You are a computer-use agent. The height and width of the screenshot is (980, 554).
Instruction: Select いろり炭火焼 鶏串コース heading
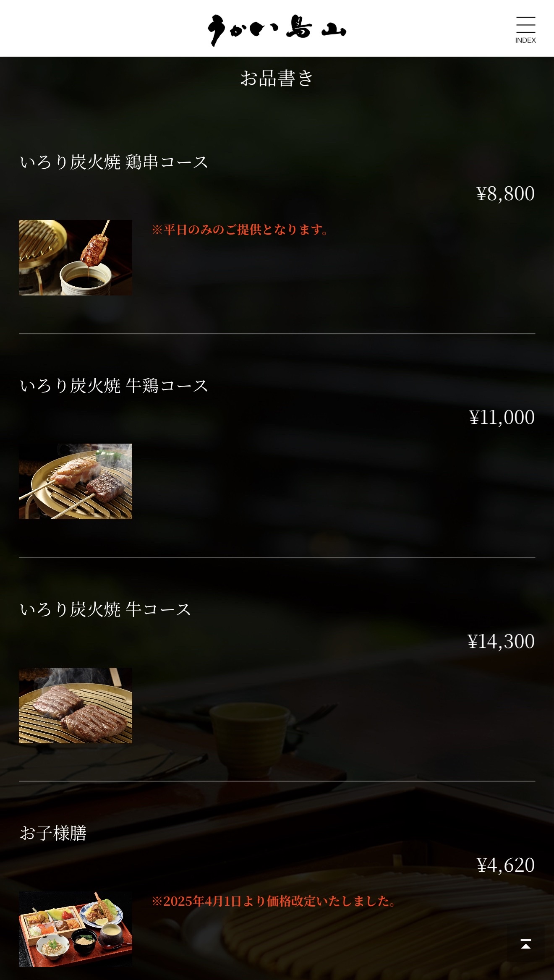[114, 162]
